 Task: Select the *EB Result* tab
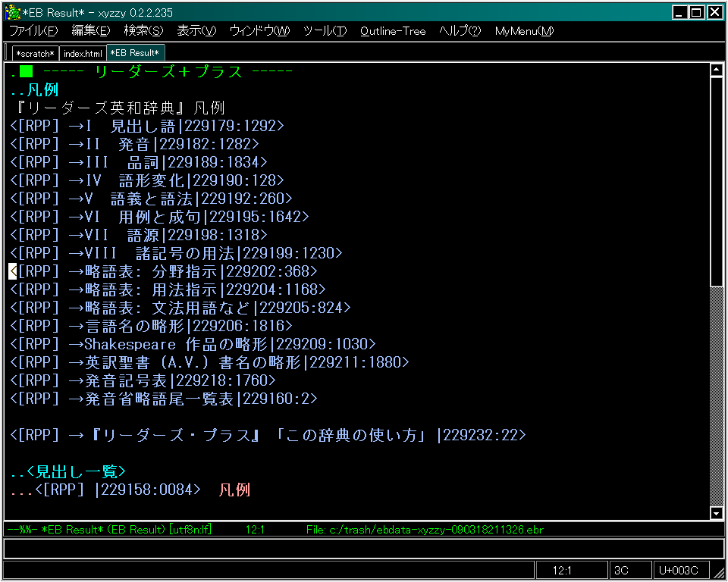(x=135, y=53)
